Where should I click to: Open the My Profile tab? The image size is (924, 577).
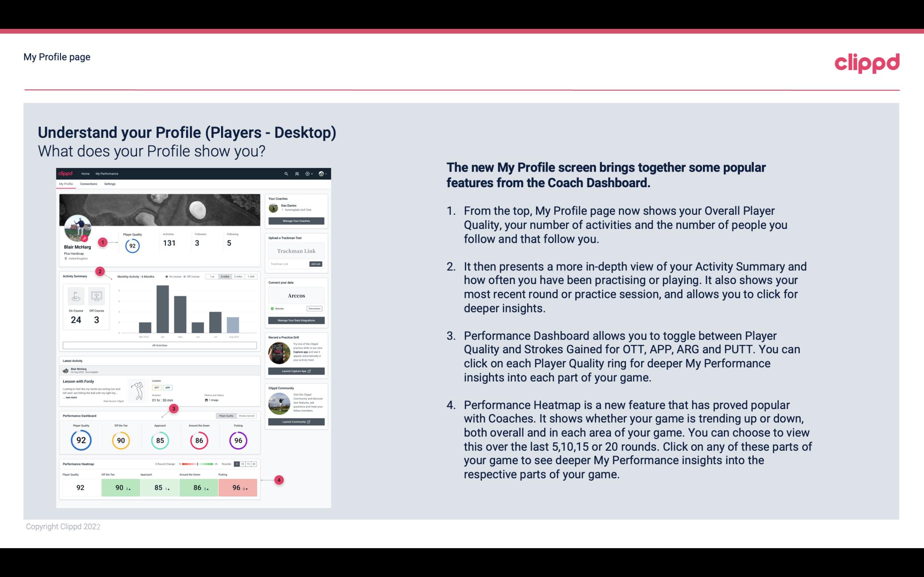pyautogui.click(x=66, y=184)
